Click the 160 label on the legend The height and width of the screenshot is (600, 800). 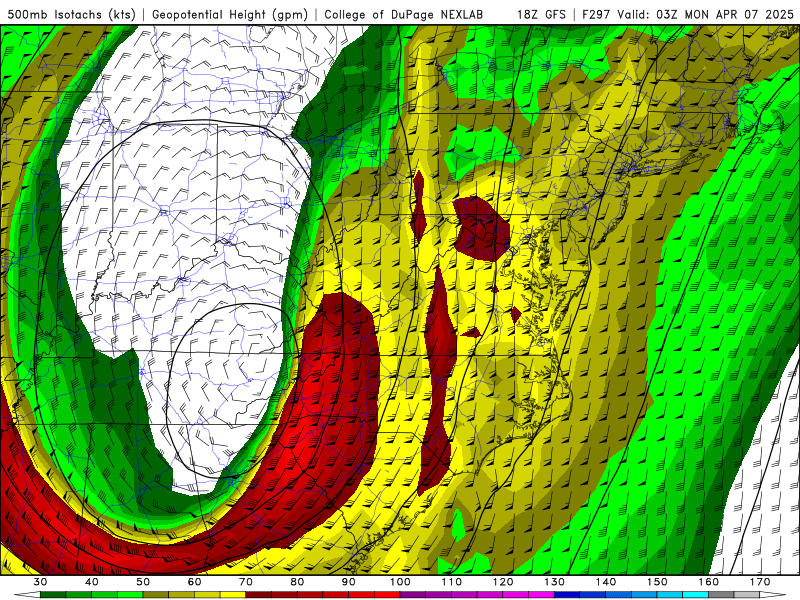coord(709,582)
